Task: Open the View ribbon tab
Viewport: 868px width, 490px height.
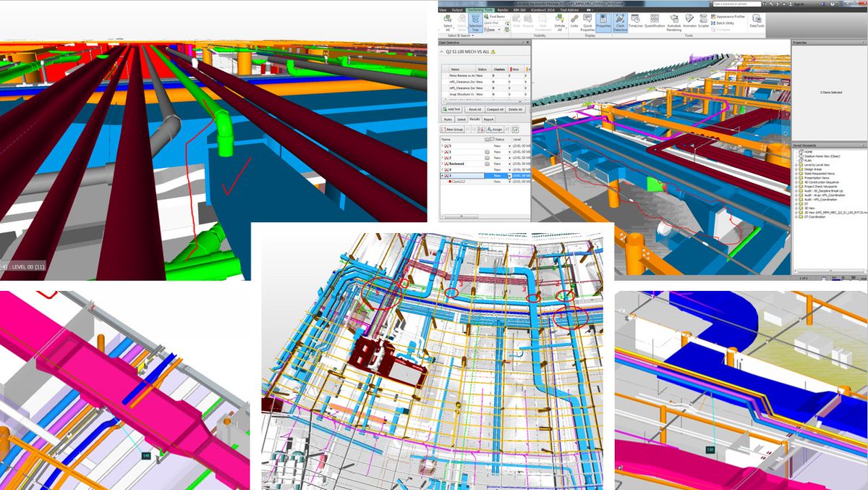Action: coord(443,10)
